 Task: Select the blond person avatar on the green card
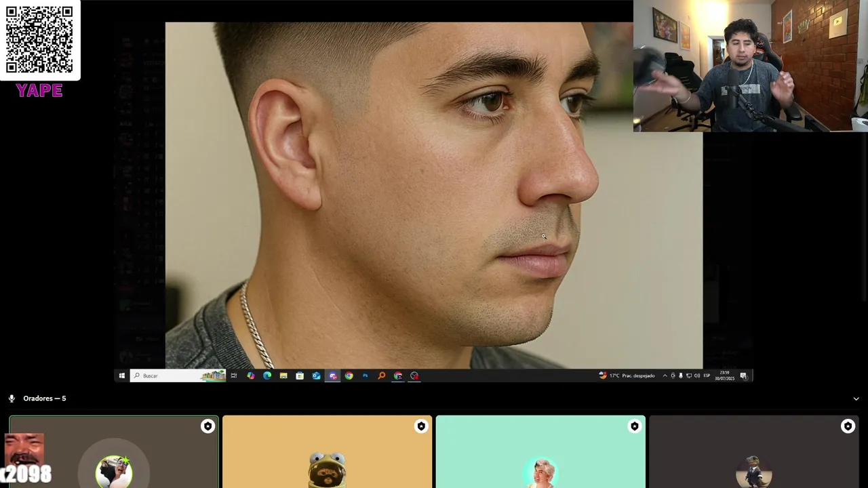coord(540,472)
